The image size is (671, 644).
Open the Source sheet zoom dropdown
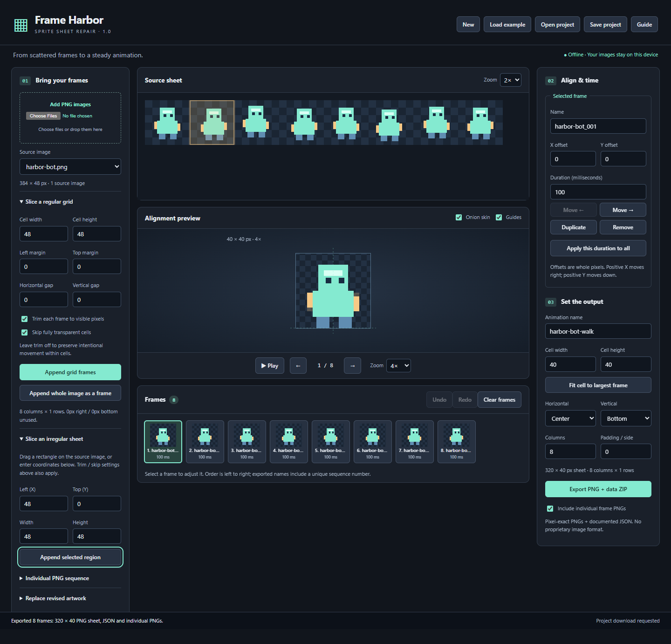pyautogui.click(x=511, y=80)
